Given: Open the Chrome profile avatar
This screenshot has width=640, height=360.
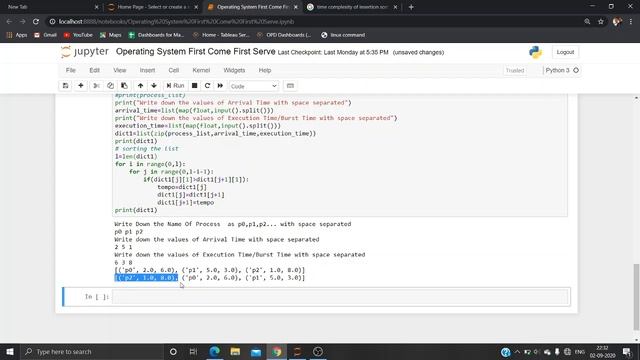Looking at the screenshot, I should (617, 22).
